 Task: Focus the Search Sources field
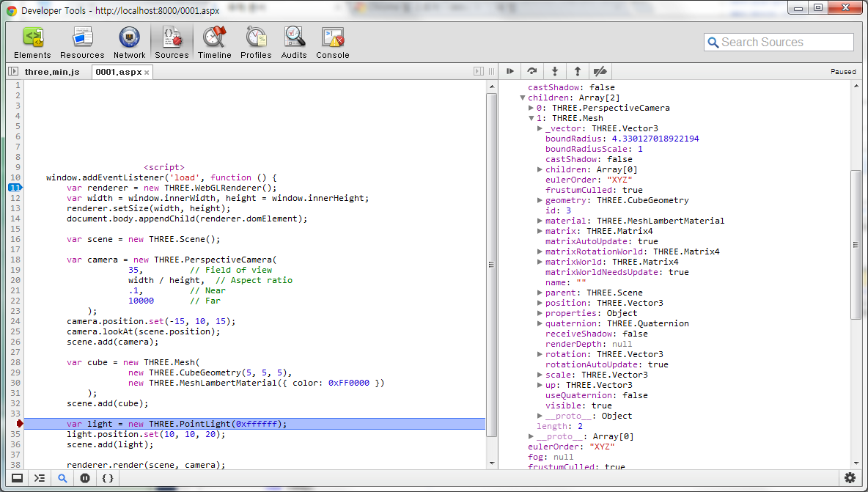[779, 42]
